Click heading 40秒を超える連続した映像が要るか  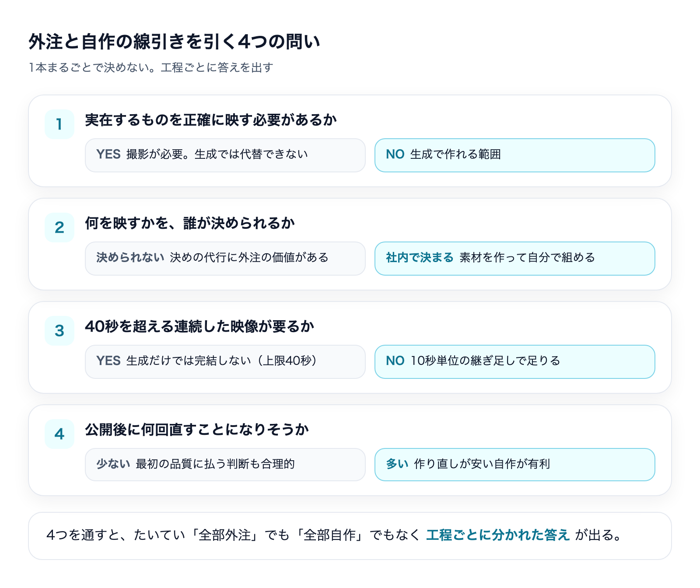(x=199, y=326)
